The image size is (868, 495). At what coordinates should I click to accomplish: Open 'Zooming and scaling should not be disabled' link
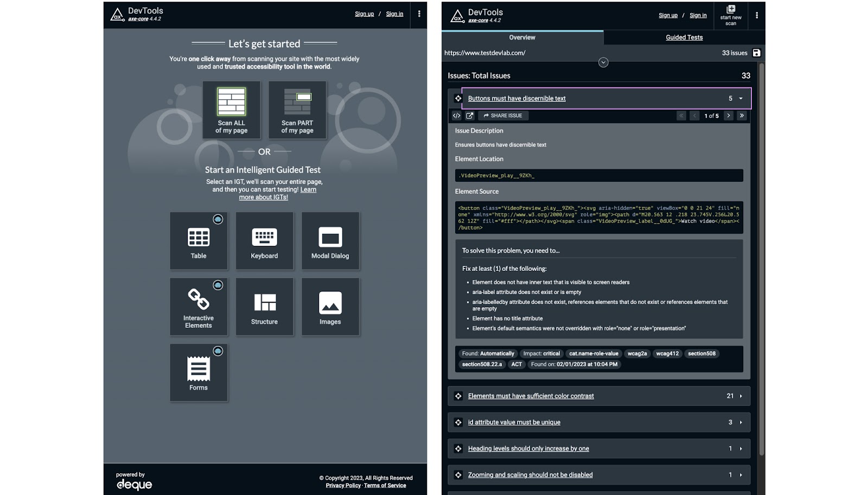pos(531,475)
